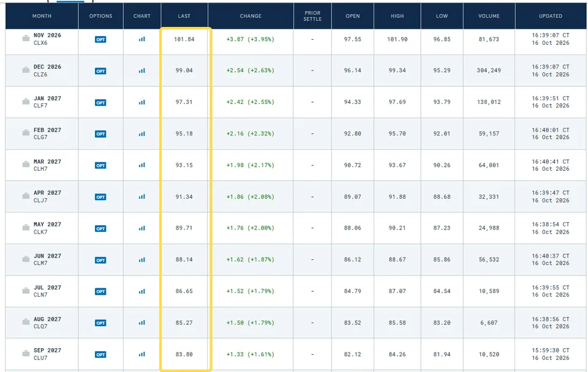
Task: Open options via OPT button for NOV 2026
Action: pos(100,39)
